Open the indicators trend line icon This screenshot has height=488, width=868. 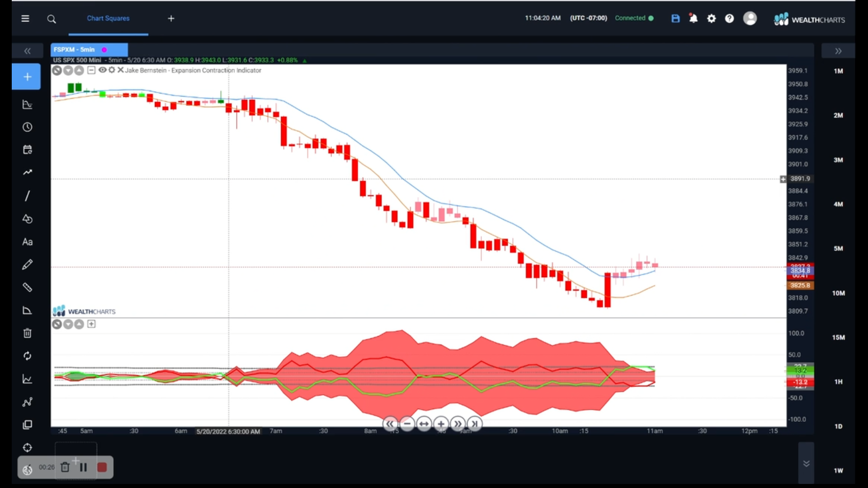pos(28,173)
